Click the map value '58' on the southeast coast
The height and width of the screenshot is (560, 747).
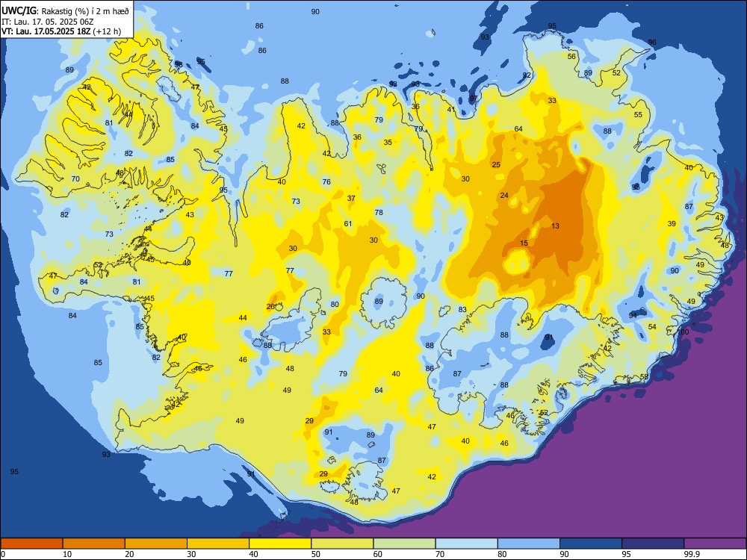pyautogui.click(x=644, y=376)
